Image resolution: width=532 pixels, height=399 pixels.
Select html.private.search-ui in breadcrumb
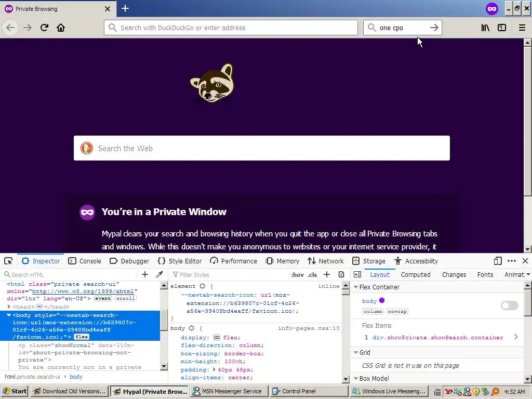point(32,377)
